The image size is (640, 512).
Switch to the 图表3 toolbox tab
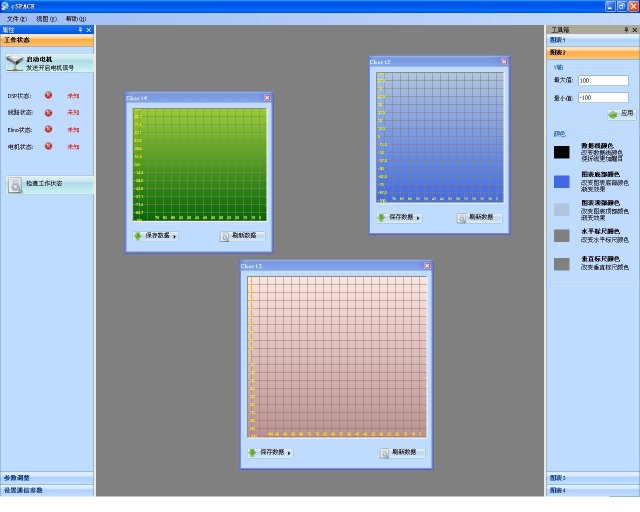pos(592,478)
